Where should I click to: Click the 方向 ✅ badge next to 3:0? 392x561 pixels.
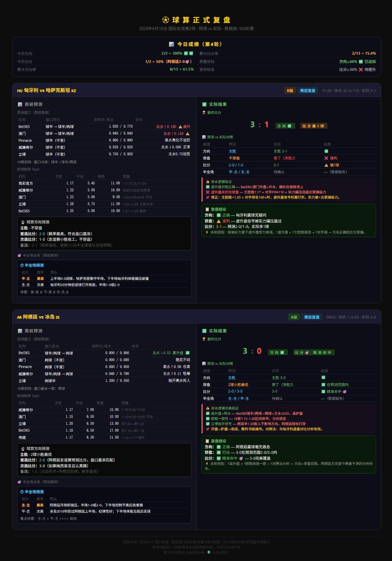278,352
